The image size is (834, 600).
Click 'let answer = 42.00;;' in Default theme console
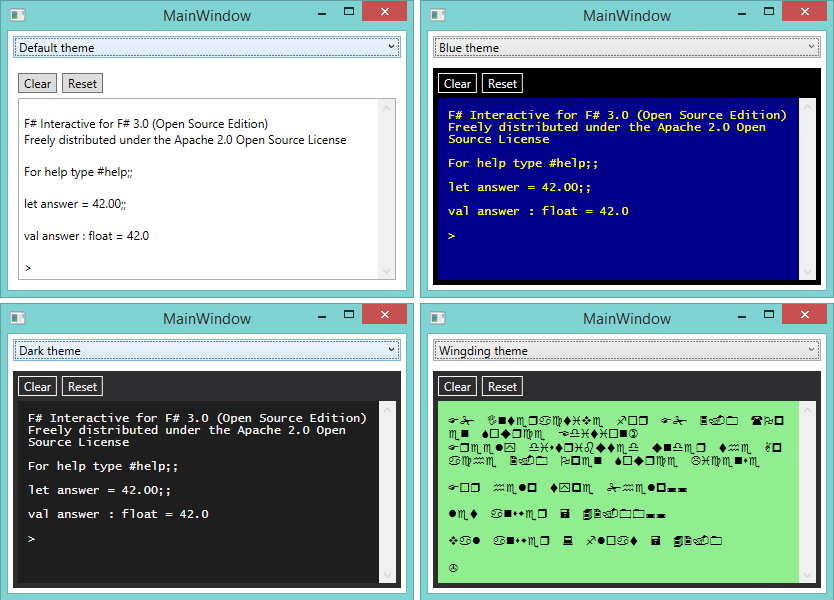(x=75, y=204)
